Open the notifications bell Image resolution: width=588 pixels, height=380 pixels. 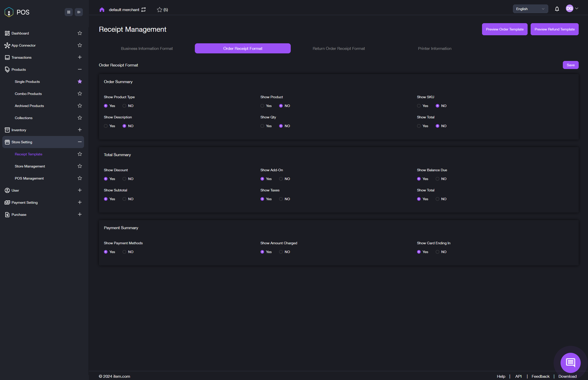[x=557, y=9]
